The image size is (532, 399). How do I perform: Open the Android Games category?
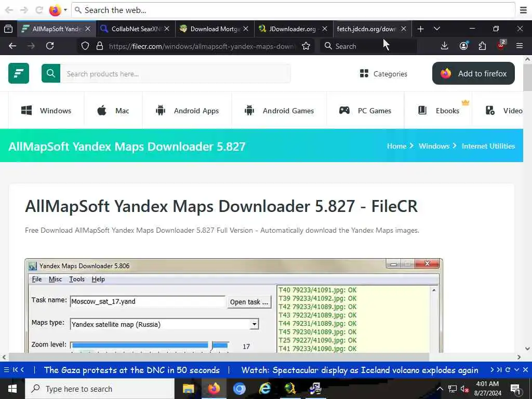pyautogui.click(x=279, y=111)
